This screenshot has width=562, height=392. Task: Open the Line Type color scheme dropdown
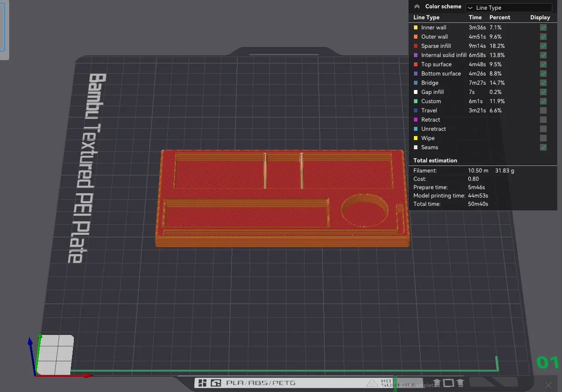[x=508, y=7]
